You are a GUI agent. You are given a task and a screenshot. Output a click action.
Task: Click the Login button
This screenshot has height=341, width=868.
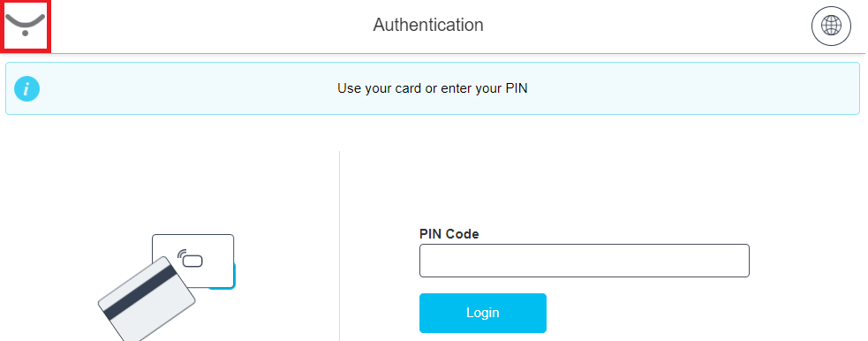(483, 313)
